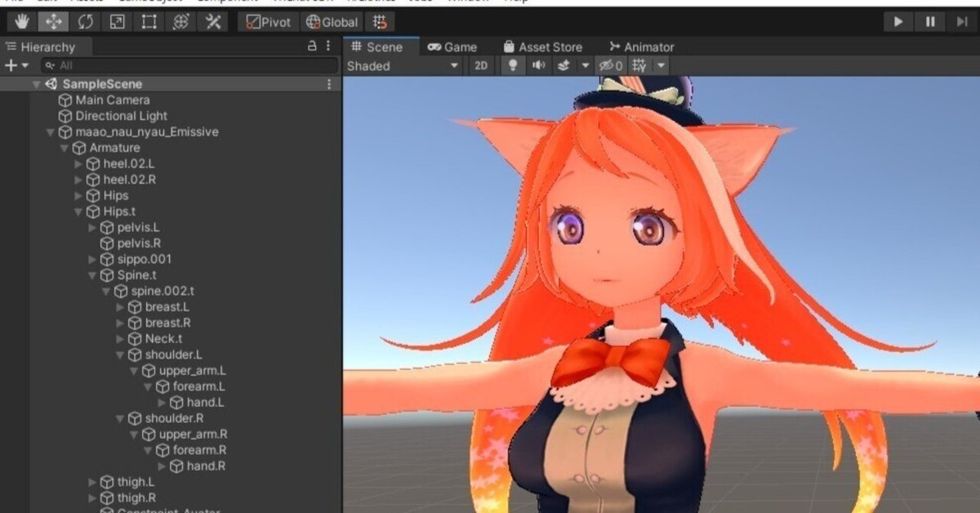Image resolution: width=980 pixels, height=513 pixels.
Task: Select the breast.R row text
Action: (x=168, y=323)
